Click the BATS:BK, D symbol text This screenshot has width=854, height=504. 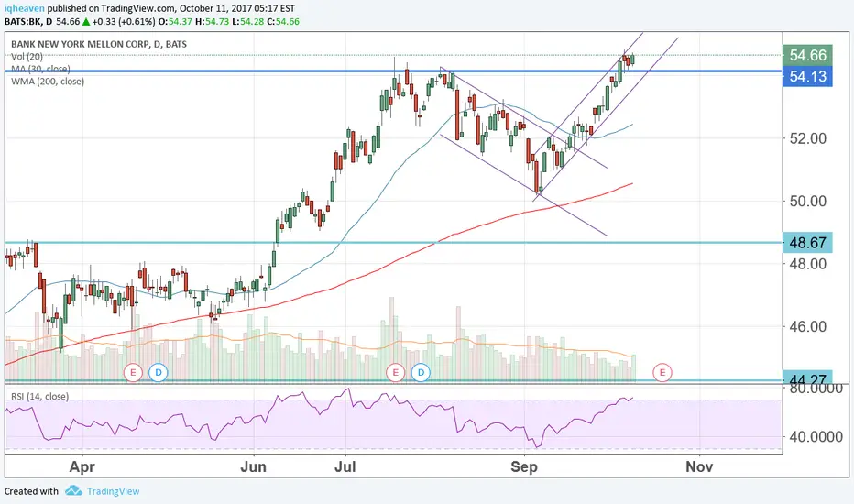(x=28, y=22)
